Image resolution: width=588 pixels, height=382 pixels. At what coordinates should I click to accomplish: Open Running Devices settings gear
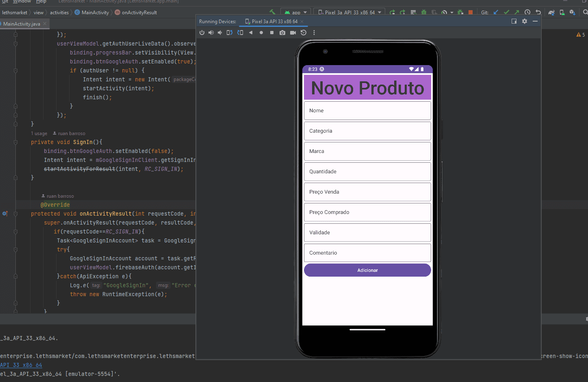pyautogui.click(x=525, y=21)
